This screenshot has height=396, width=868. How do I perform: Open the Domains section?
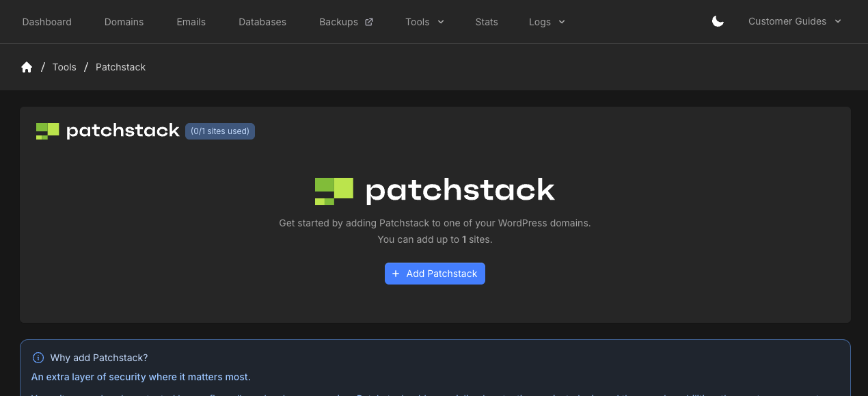124,22
